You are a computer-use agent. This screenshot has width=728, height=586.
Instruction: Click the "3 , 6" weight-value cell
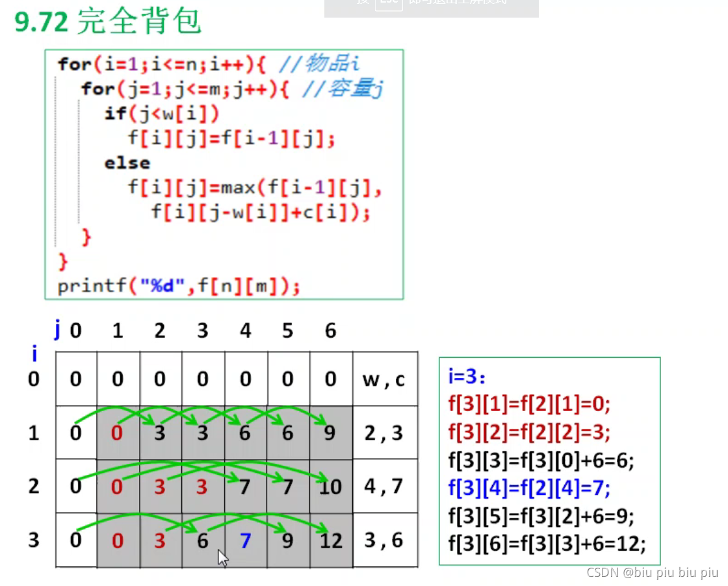[x=385, y=540]
